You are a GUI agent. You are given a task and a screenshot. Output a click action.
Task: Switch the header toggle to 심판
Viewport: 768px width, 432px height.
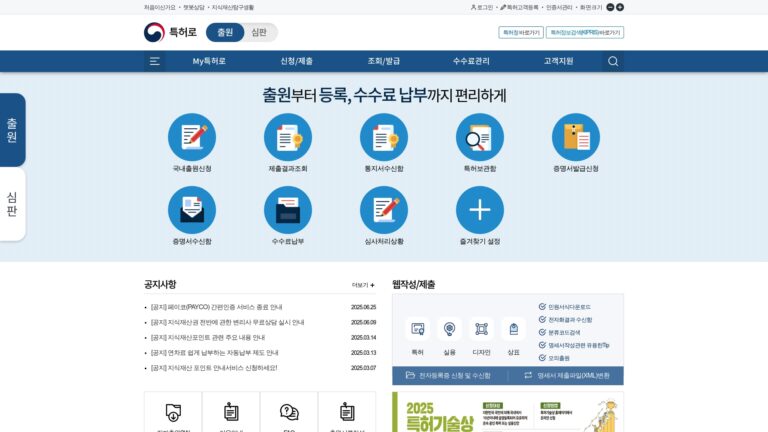[x=259, y=32]
